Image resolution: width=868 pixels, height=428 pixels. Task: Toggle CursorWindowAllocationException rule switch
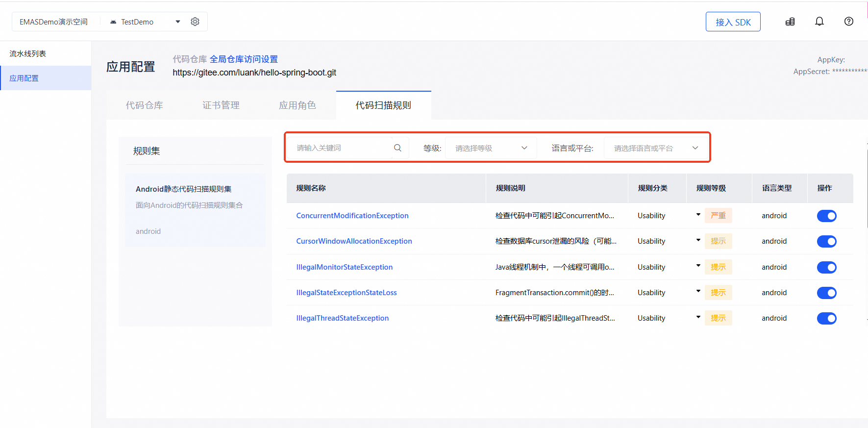(826, 241)
